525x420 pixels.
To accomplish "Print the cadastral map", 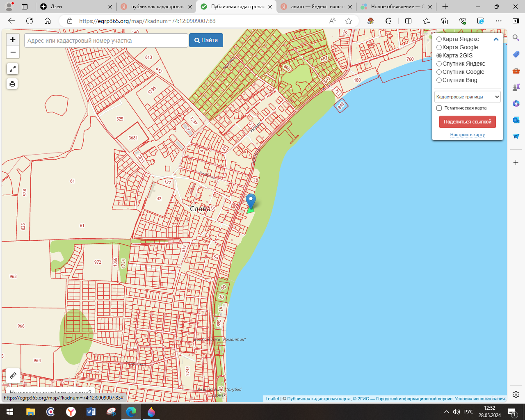I will coord(12,84).
